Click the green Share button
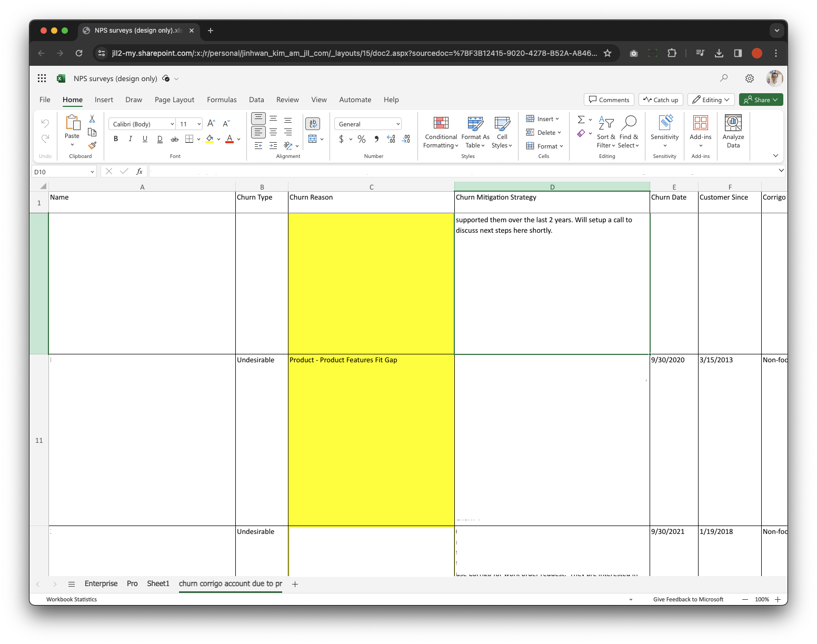This screenshot has width=817, height=644. (x=761, y=100)
